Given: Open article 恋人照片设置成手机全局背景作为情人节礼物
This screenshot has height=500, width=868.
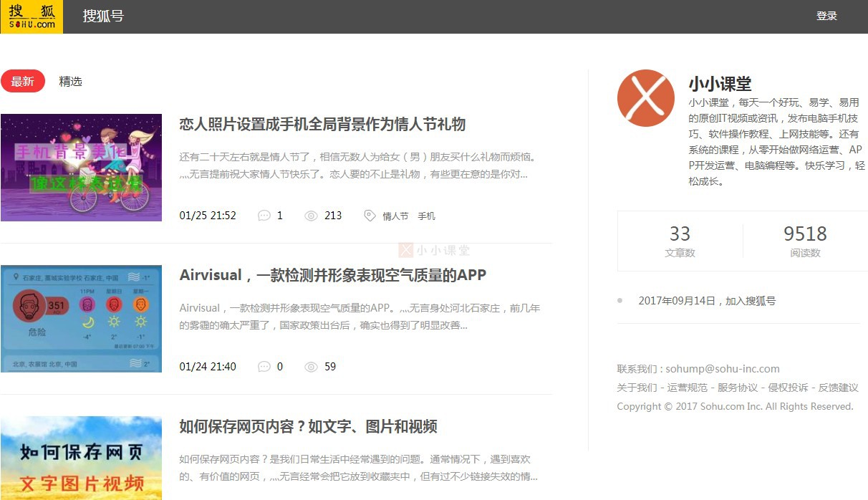Looking at the screenshot, I should click(322, 124).
